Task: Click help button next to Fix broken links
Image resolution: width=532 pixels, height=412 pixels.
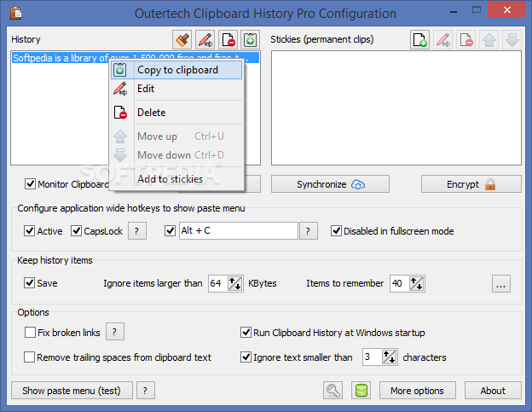Action: [x=115, y=332]
